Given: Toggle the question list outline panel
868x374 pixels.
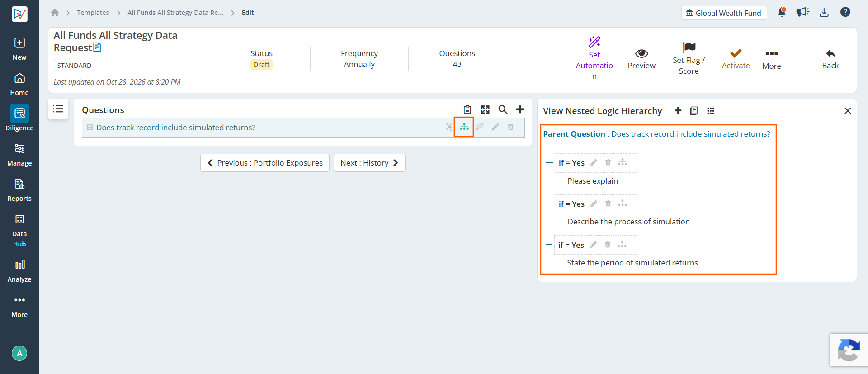Looking at the screenshot, I should point(58,109).
